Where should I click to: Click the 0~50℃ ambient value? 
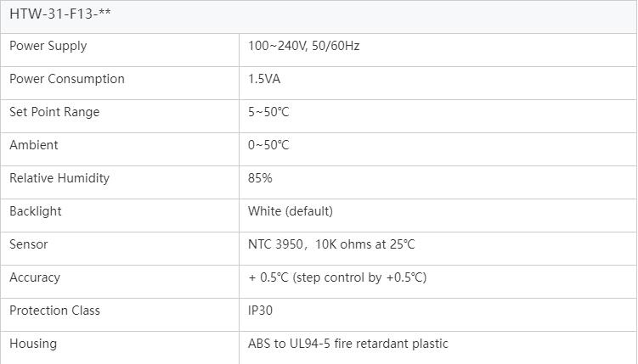(x=268, y=145)
